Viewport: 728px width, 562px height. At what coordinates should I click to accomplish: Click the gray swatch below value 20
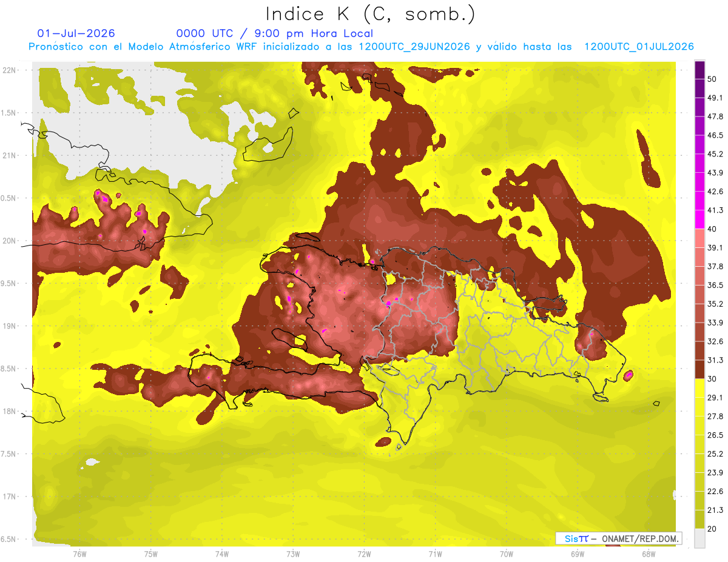pyautogui.click(x=699, y=538)
